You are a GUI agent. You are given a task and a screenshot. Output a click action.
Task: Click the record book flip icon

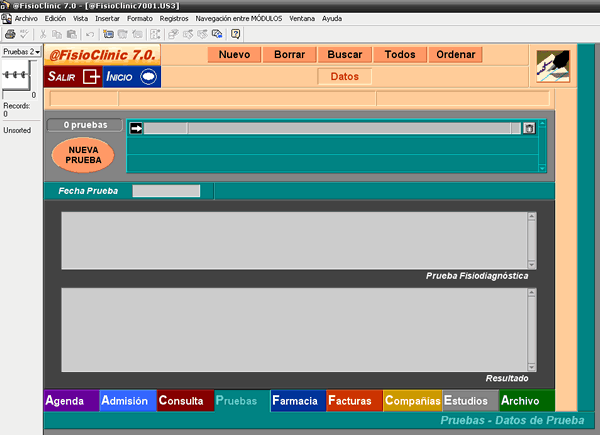(x=17, y=75)
